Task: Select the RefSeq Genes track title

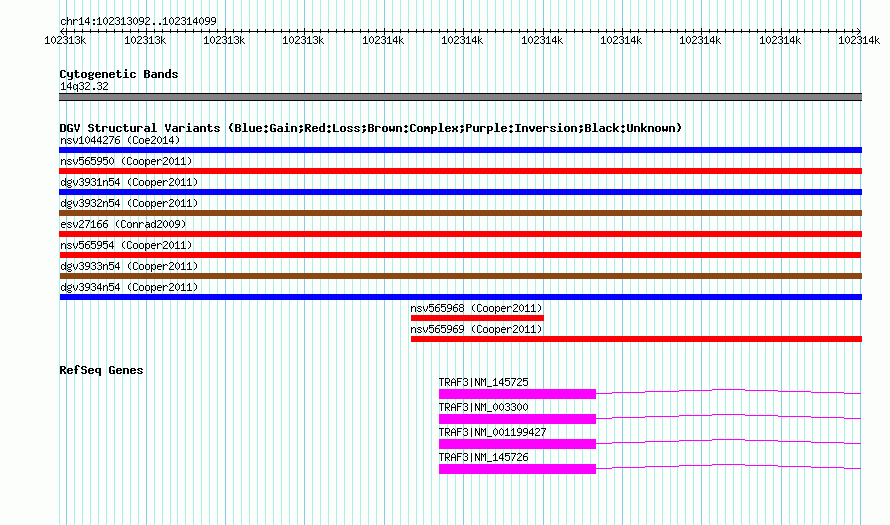Action: tap(101, 370)
